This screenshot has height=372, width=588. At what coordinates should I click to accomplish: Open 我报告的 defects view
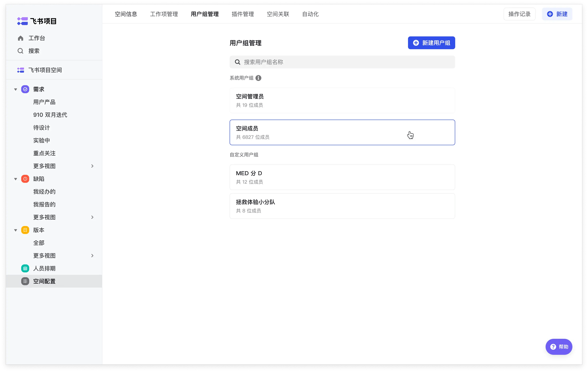click(x=44, y=204)
